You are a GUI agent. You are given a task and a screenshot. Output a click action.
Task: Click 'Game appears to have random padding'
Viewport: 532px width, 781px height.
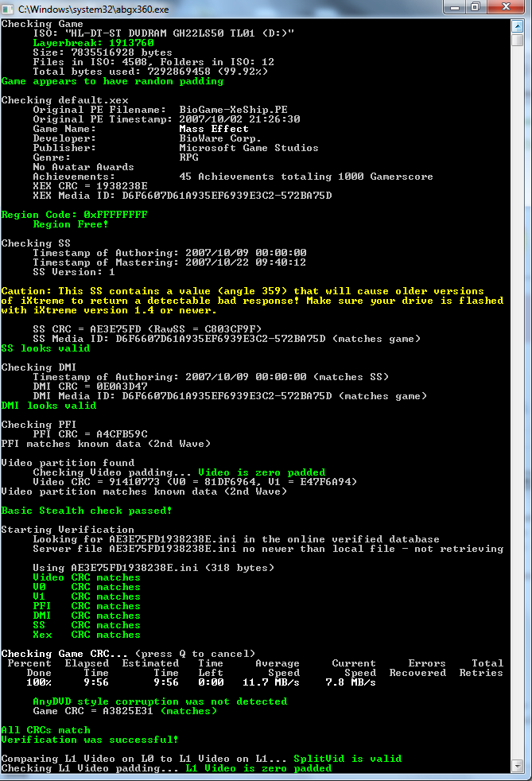point(112,81)
